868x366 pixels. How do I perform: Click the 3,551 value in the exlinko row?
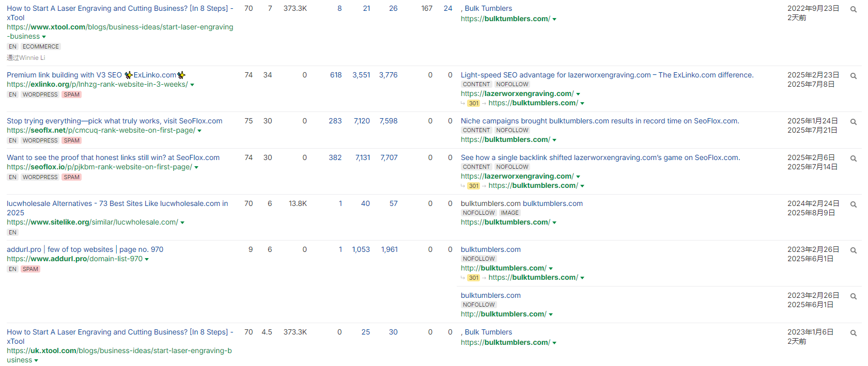click(361, 75)
